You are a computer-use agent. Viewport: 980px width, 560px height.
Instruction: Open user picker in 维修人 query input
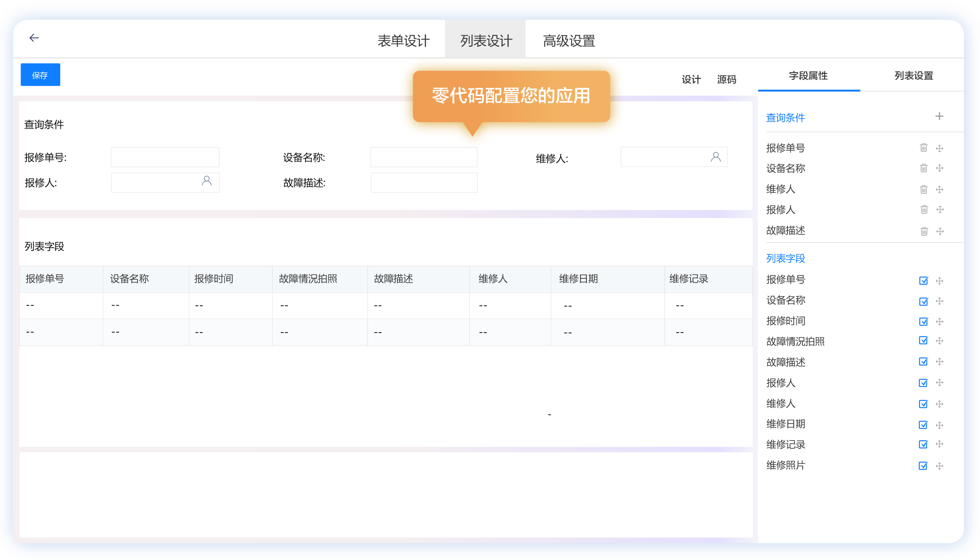click(x=715, y=157)
